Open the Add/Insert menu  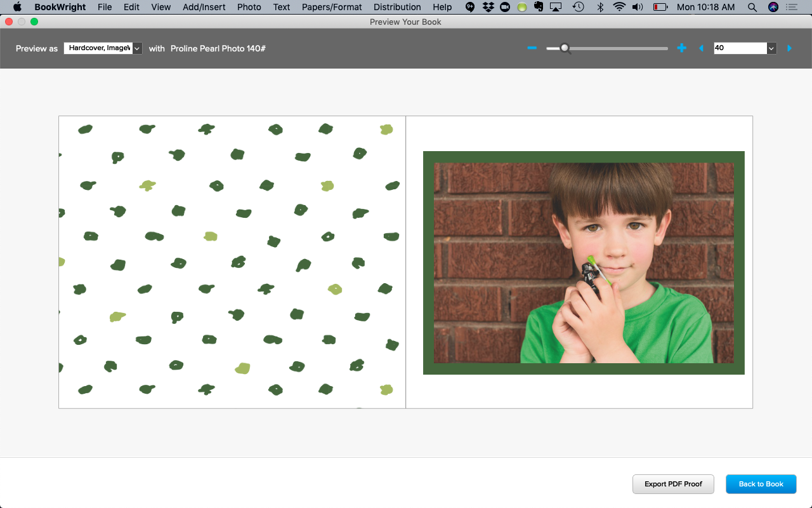click(x=204, y=7)
